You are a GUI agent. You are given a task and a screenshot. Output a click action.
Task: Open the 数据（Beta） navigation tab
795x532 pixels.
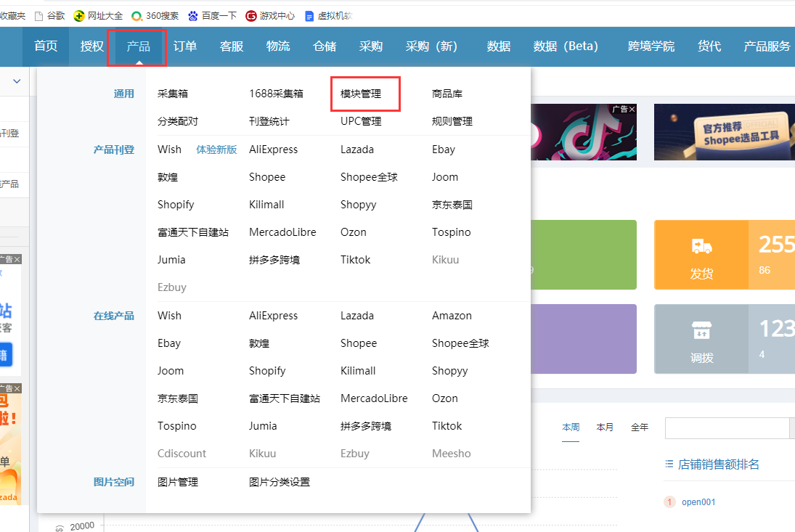(566, 46)
